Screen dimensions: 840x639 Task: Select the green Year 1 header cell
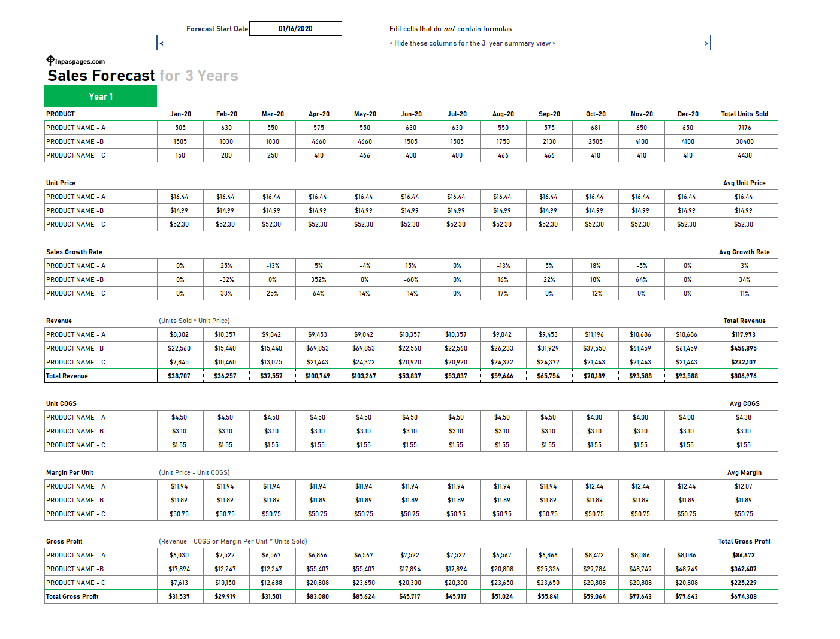[101, 97]
